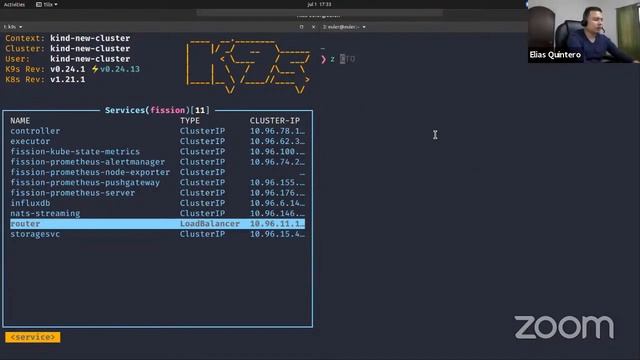Viewport: 640px width, 360px height.
Task: Click the Context kind-new-cluster value
Action: click(x=90, y=38)
